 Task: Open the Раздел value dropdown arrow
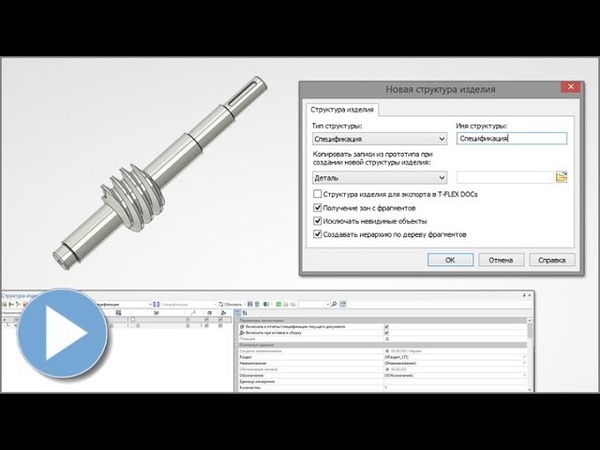point(524,357)
